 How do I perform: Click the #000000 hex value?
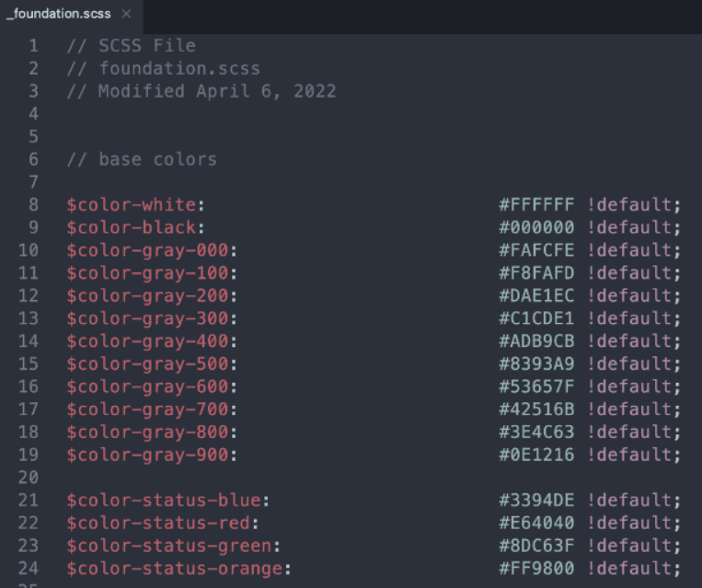click(536, 227)
